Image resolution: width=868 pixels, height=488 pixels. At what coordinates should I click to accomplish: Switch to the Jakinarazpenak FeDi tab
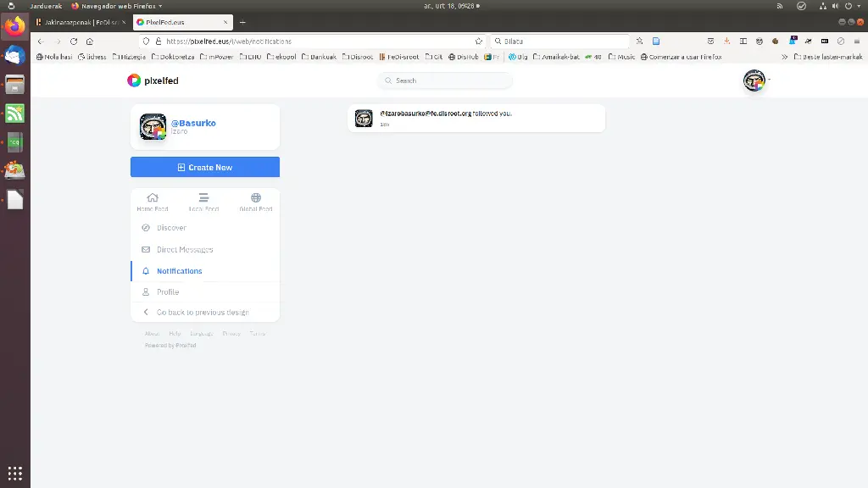tap(81, 22)
